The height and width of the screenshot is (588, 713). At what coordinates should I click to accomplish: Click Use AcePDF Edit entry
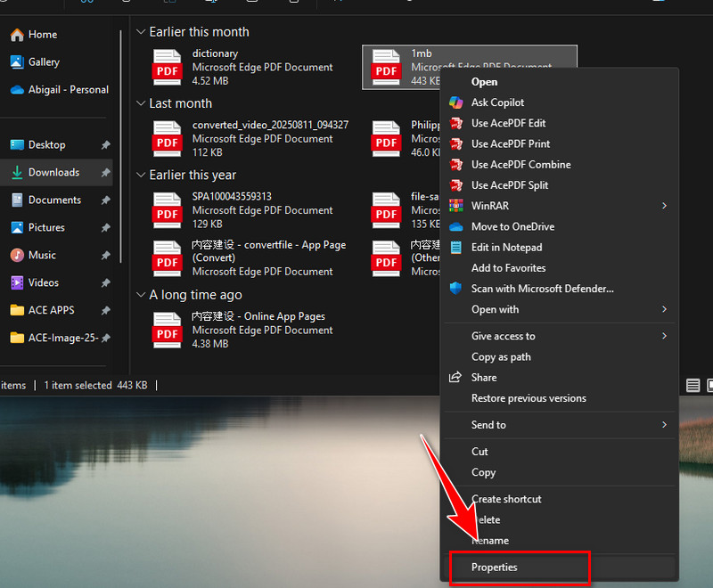560,123
